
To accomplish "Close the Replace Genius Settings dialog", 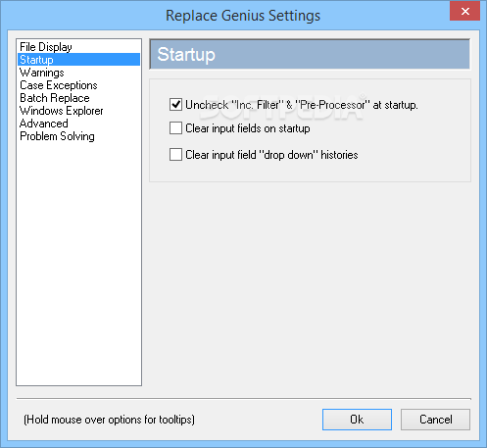I will coord(464,12).
